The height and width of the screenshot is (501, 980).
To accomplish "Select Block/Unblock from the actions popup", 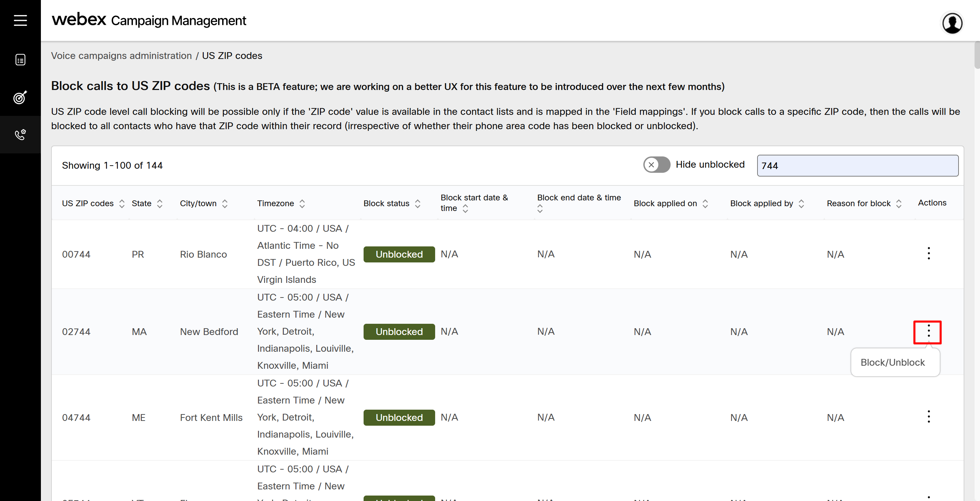I will (892, 362).
